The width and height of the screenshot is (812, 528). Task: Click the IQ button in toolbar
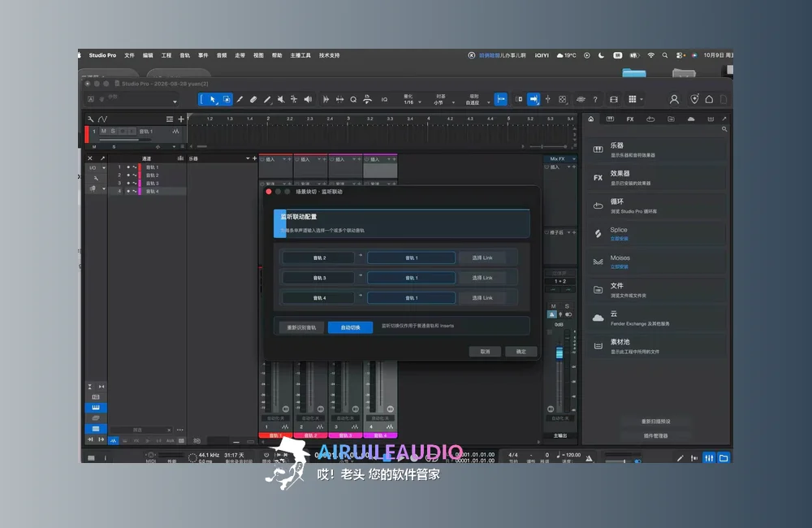point(384,99)
